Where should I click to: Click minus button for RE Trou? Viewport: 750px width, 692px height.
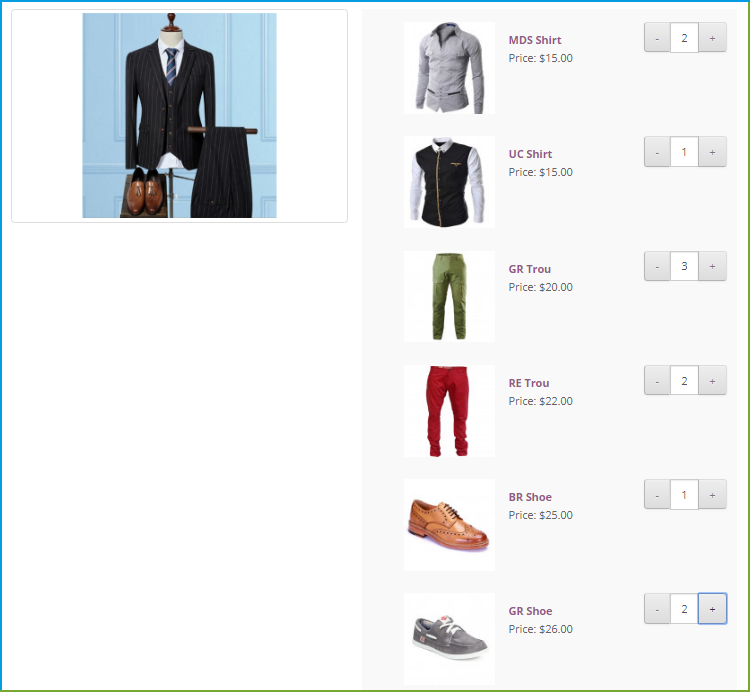point(657,380)
